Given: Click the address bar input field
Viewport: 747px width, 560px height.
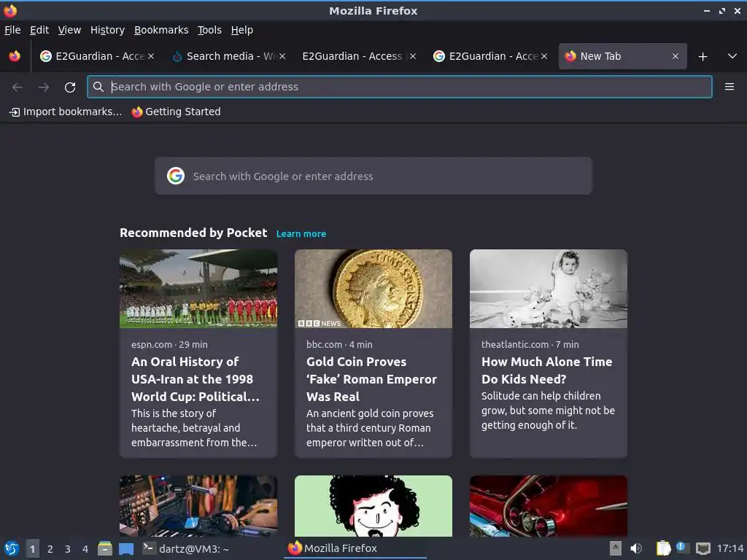Looking at the screenshot, I should pyautogui.click(x=400, y=87).
